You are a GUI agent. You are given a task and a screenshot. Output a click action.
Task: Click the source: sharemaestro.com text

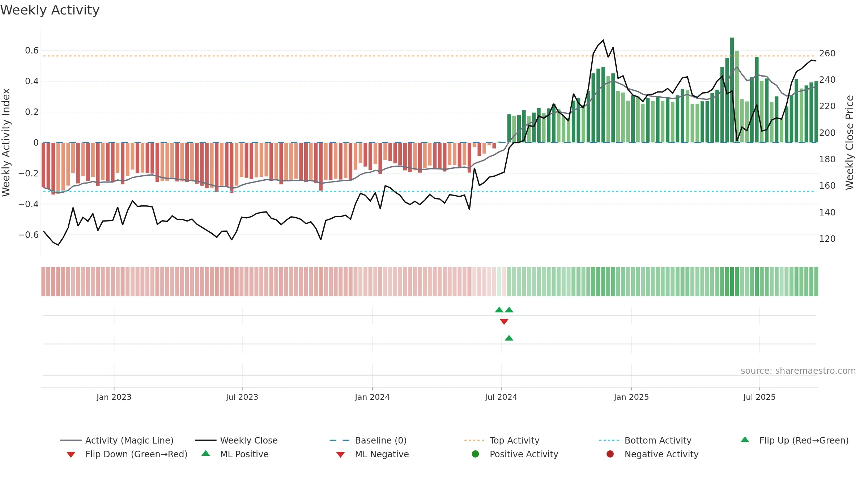coord(798,371)
